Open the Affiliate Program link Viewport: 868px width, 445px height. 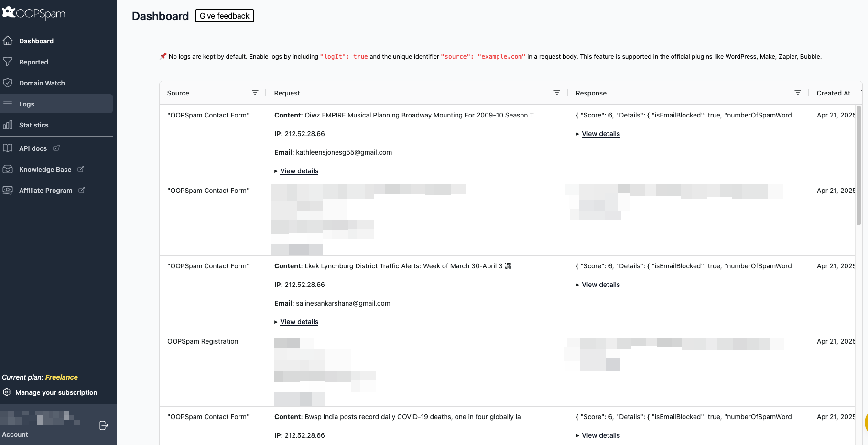[x=46, y=191]
